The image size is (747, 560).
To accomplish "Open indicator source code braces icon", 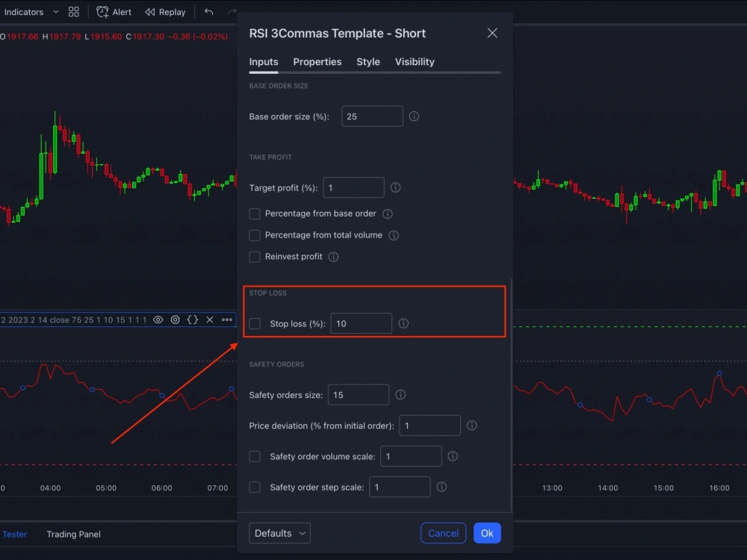I will 193,320.
